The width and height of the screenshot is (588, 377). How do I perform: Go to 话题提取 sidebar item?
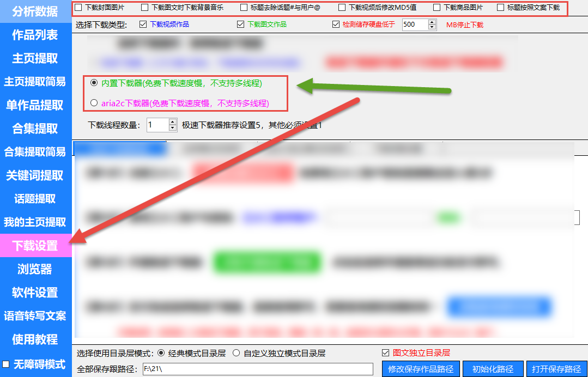tap(35, 199)
